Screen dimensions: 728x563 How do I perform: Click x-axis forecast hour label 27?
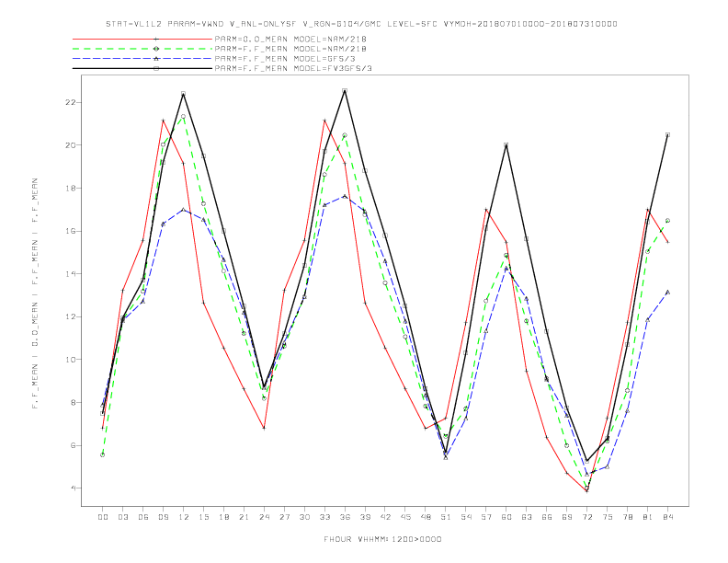click(284, 517)
